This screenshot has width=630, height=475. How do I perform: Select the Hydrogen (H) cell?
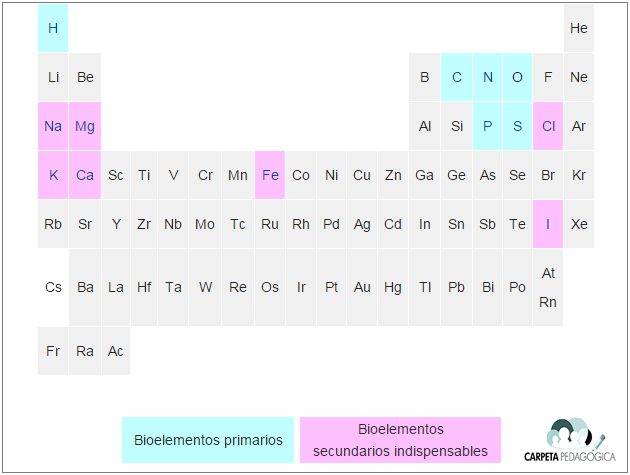(x=53, y=28)
